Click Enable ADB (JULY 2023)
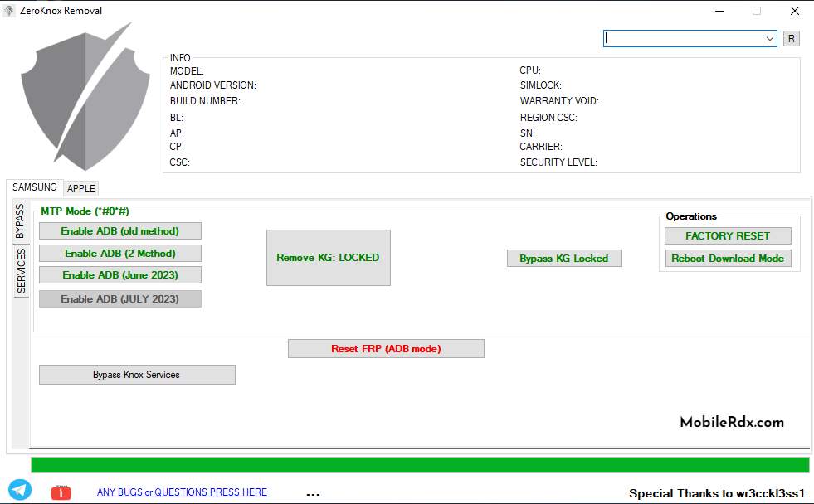 pos(120,299)
